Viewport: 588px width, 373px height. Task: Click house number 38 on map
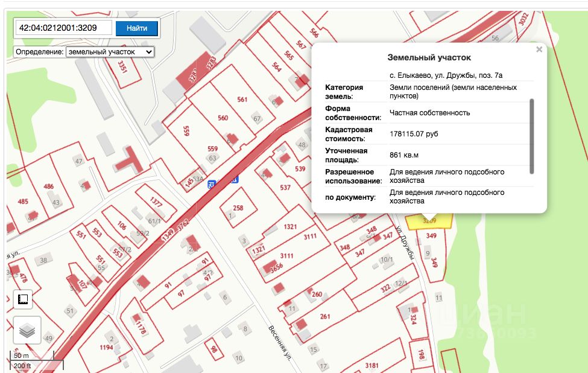pyautogui.click(x=43, y=260)
